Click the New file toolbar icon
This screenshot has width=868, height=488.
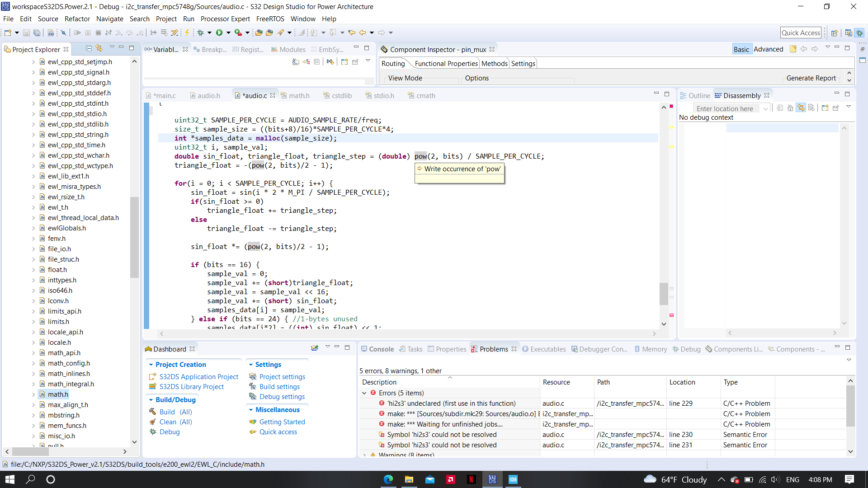pos(8,33)
